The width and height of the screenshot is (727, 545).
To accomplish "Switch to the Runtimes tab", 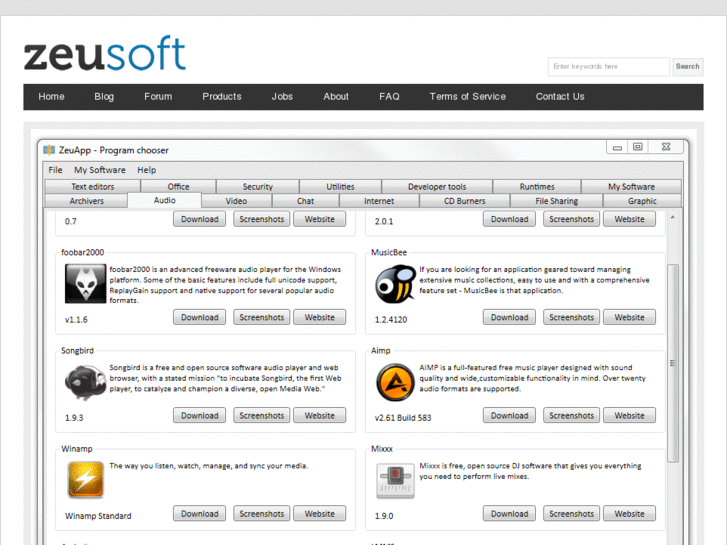I will [x=537, y=186].
